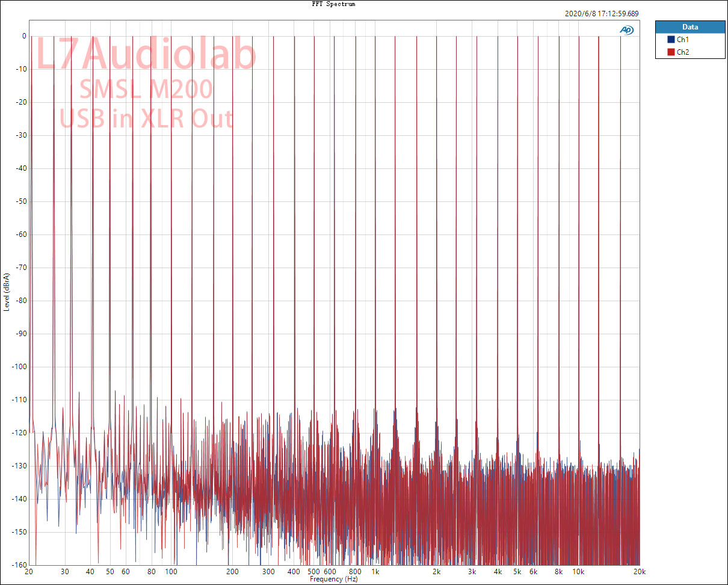The image size is (728, 585).
Task: Click the 10k frequency axis tick label
Action: coord(578,571)
